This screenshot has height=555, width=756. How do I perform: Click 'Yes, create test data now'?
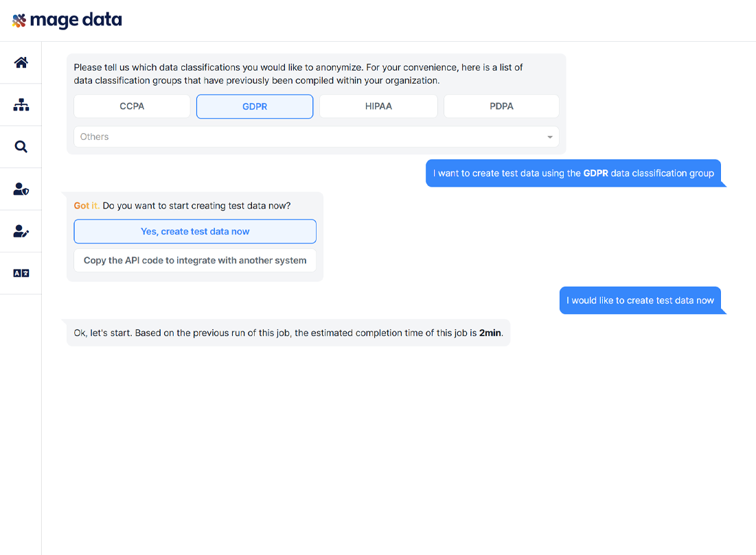click(195, 232)
